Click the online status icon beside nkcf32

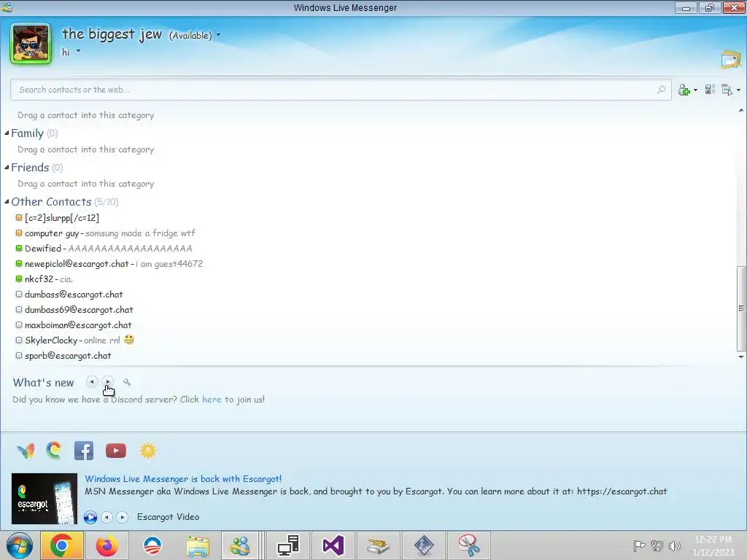tap(19, 279)
